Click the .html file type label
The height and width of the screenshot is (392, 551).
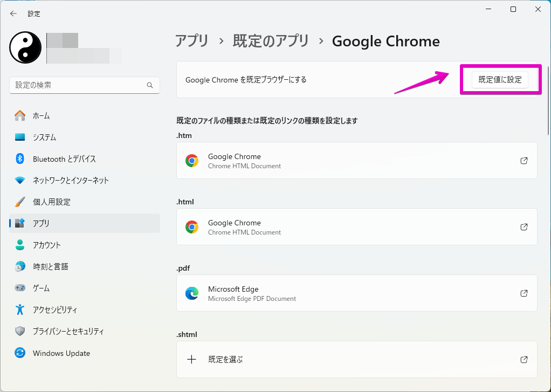pyautogui.click(x=185, y=202)
